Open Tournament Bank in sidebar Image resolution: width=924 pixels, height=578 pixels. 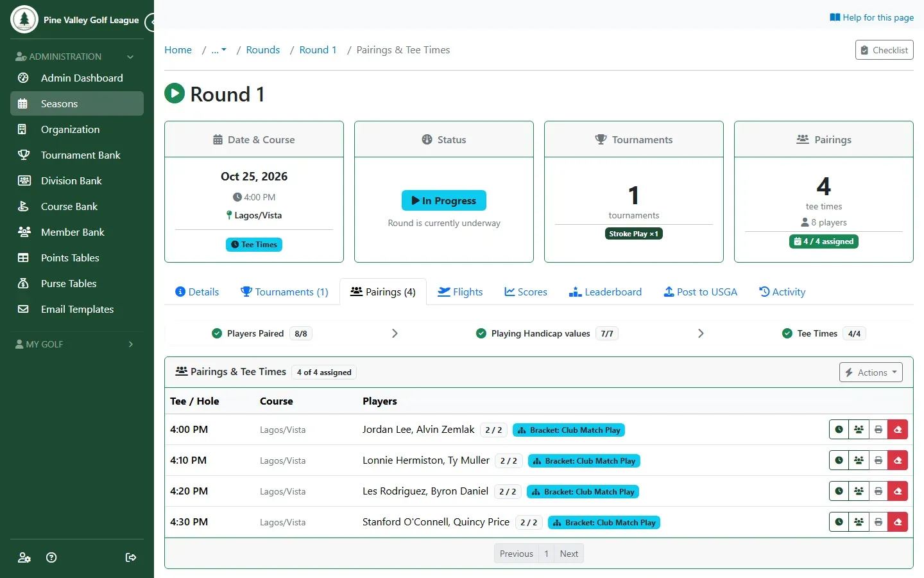(77, 155)
